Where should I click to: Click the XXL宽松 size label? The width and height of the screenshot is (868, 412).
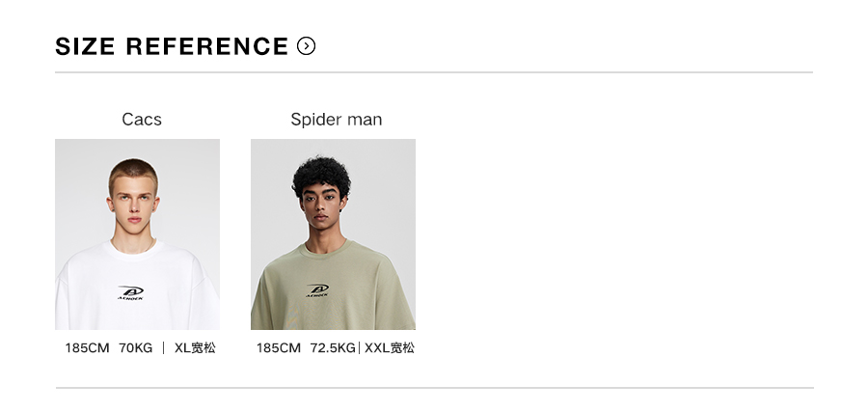pos(390,347)
